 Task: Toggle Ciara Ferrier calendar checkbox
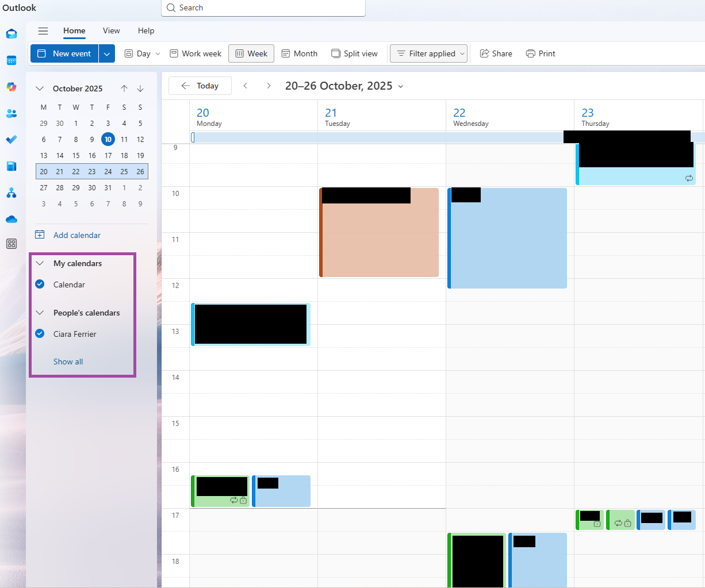click(40, 333)
